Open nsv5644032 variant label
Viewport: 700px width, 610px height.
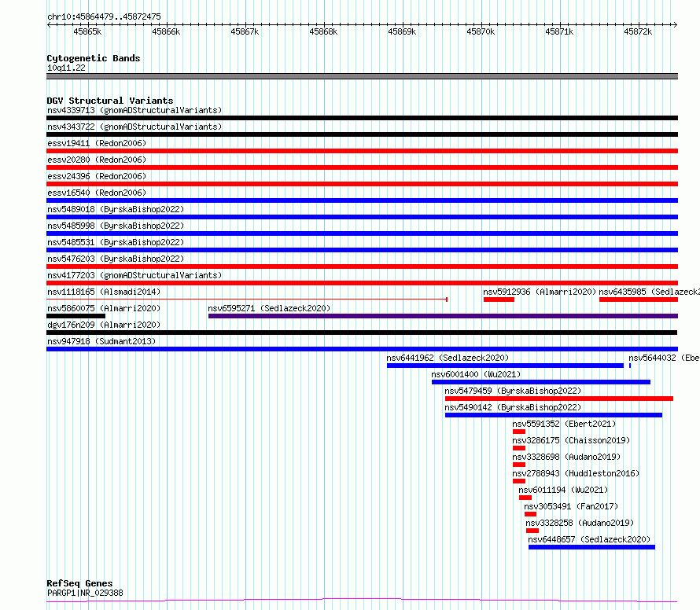point(664,358)
